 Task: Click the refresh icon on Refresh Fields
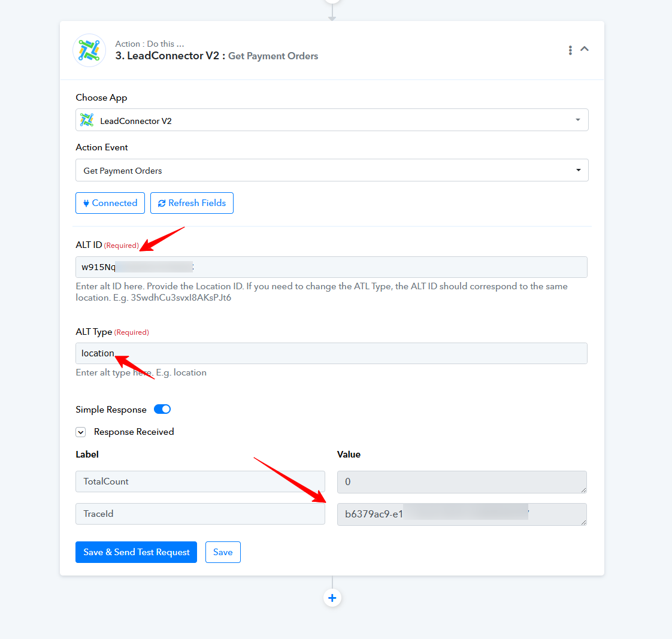(162, 203)
